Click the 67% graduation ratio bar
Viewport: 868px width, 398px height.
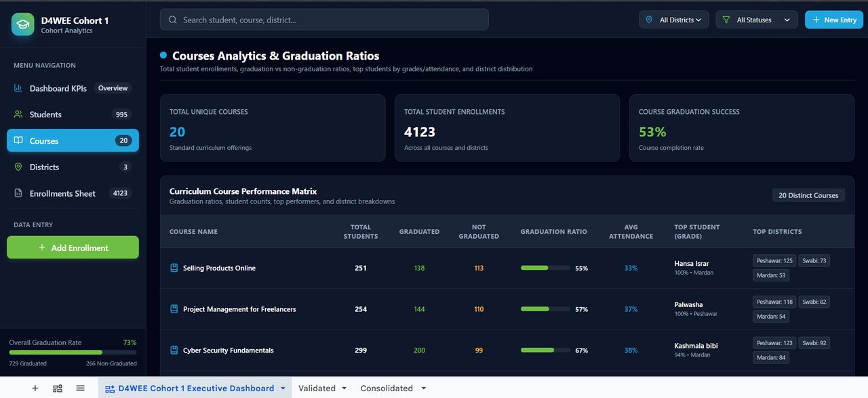coord(545,351)
